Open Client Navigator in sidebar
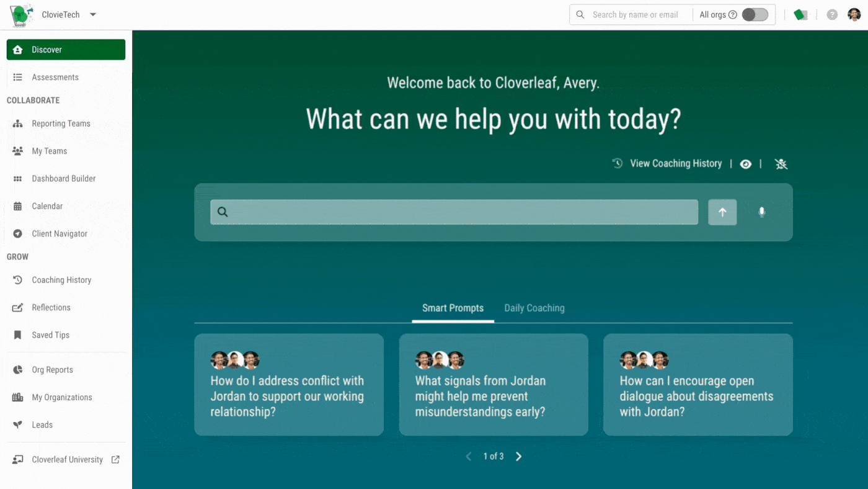The height and width of the screenshot is (489, 868). (60, 234)
